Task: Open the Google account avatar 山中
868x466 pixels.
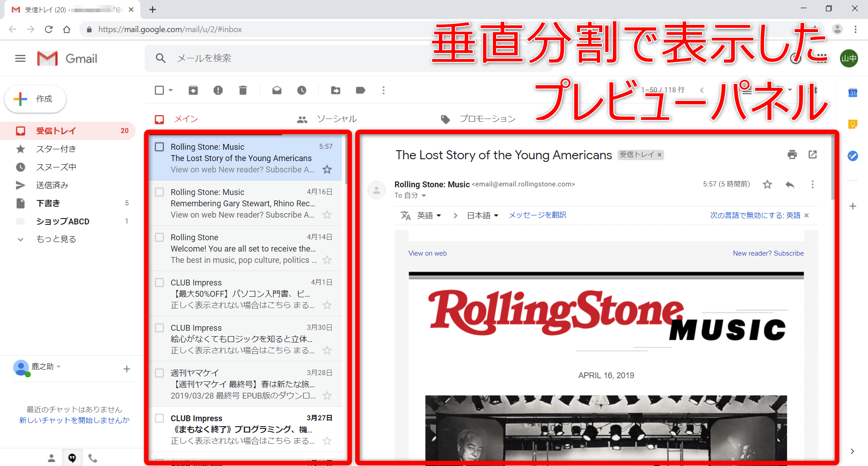Action: [849, 58]
